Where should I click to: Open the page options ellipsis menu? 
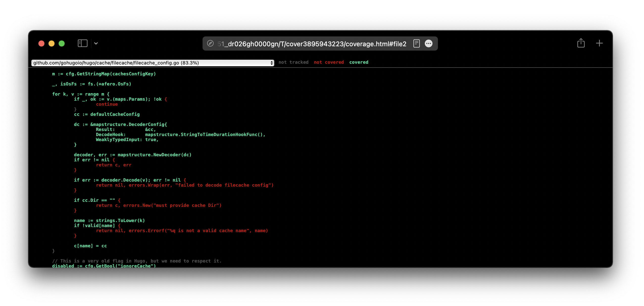[x=429, y=43]
